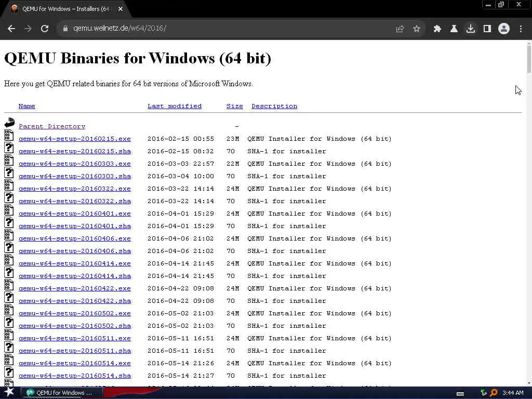Click the green arrows tray icon

tap(484, 393)
